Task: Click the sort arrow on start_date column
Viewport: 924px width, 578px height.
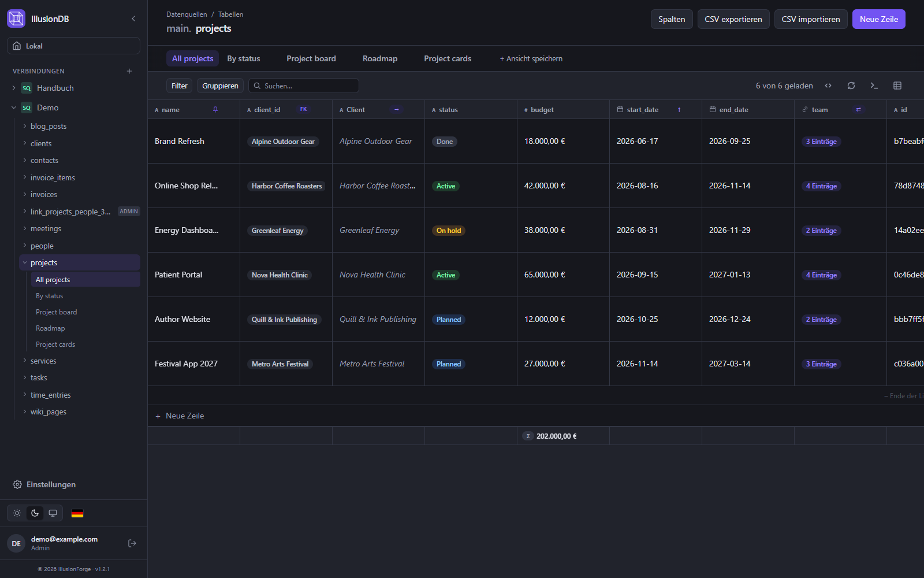Action: point(679,109)
